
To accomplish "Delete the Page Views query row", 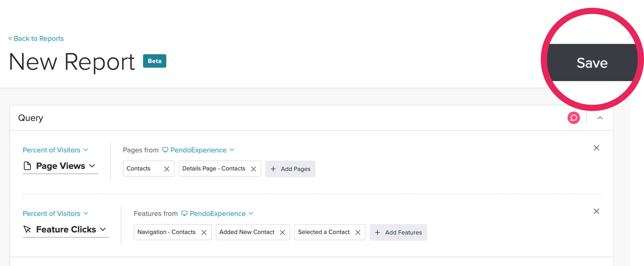I will tap(596, 148).
